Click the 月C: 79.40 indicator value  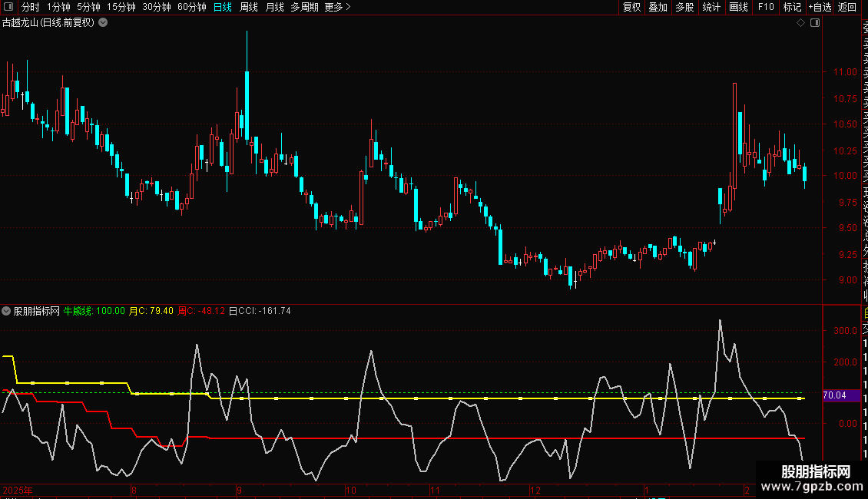pyautogui.click(x=151, y=311)
